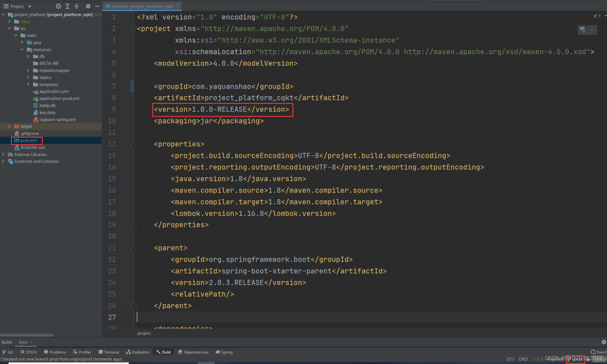Open the Git tool window
607x364 pixels.
pyautogui.click(x=8, y=352)
